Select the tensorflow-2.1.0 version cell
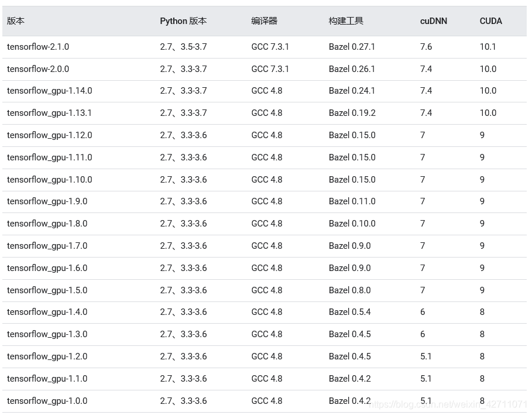The height and width of the screenshot is (415, 532). click(x=38, y=47)
